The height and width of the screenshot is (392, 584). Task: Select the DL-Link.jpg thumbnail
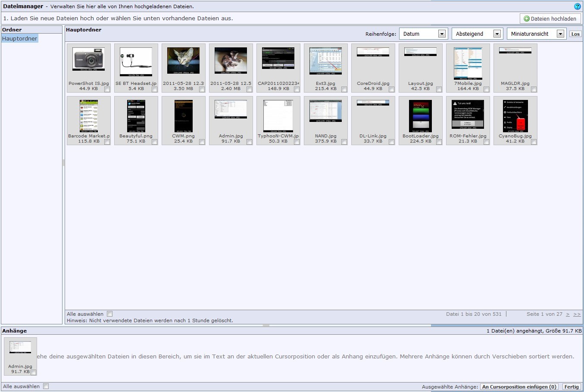(x=373, y=103)
